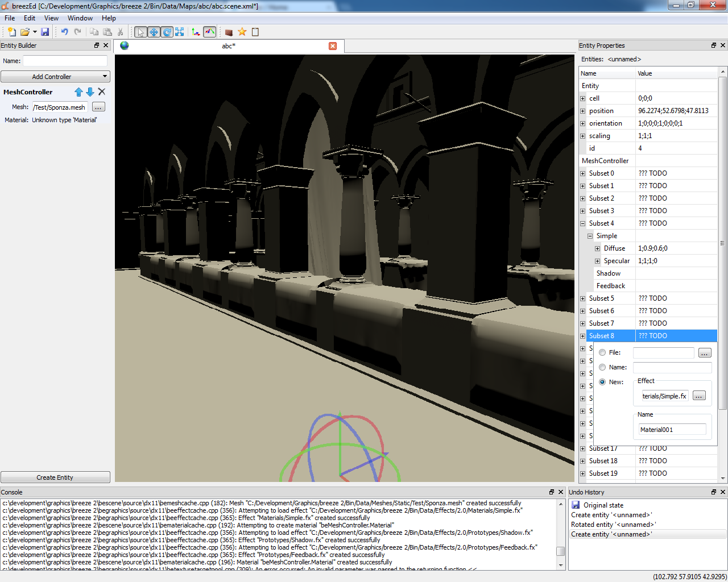The height and width of the screenshot is (582, 728).
Task: Remove MeshController with X icon
Action: click(x=102, y=92)
